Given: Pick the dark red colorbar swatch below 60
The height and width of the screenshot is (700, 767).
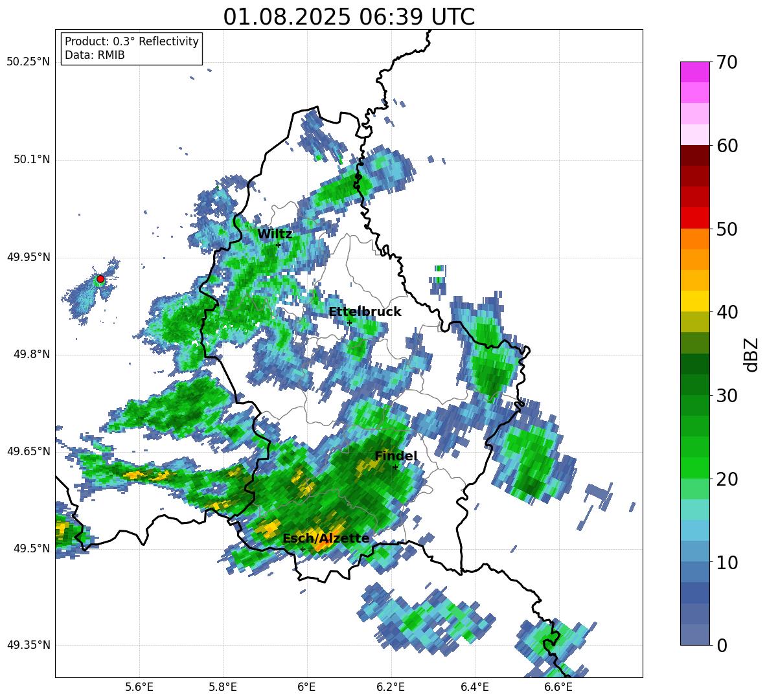Looking at the screenshot, I should (x=695, y=155).
